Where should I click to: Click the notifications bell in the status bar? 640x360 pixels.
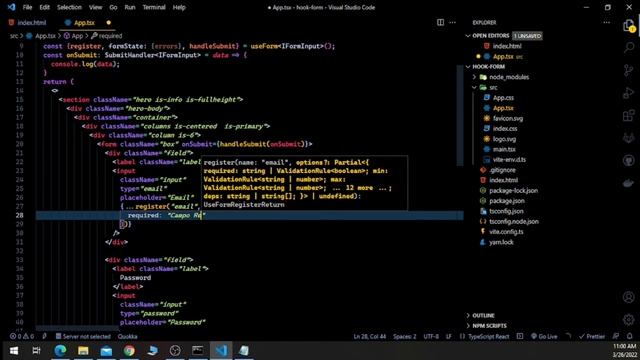point(629,336)
